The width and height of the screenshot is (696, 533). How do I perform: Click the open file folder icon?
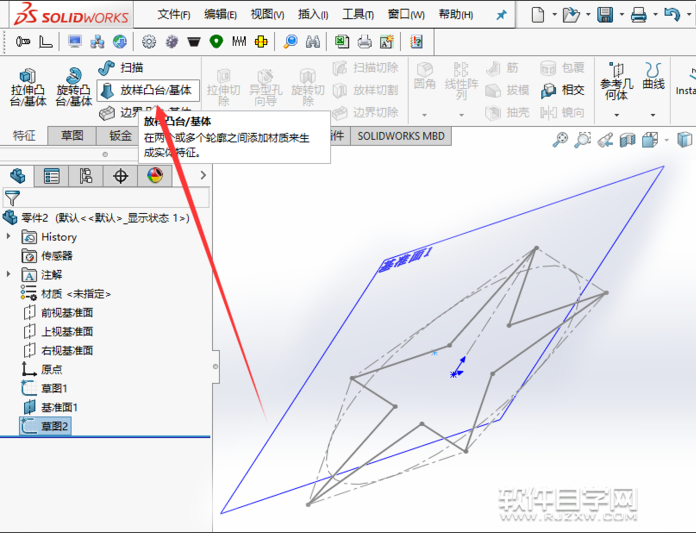click(571, 15)
